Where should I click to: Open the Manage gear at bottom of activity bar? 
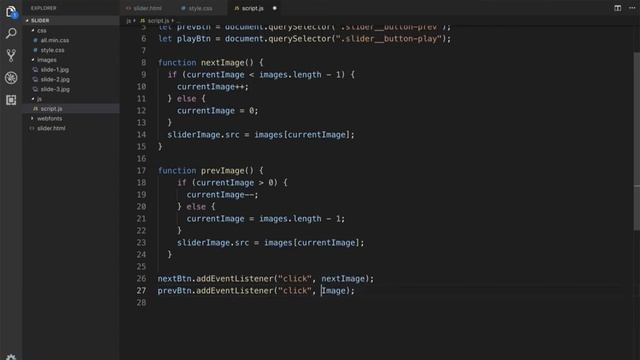pyautogui.click(x=11, y=356)
